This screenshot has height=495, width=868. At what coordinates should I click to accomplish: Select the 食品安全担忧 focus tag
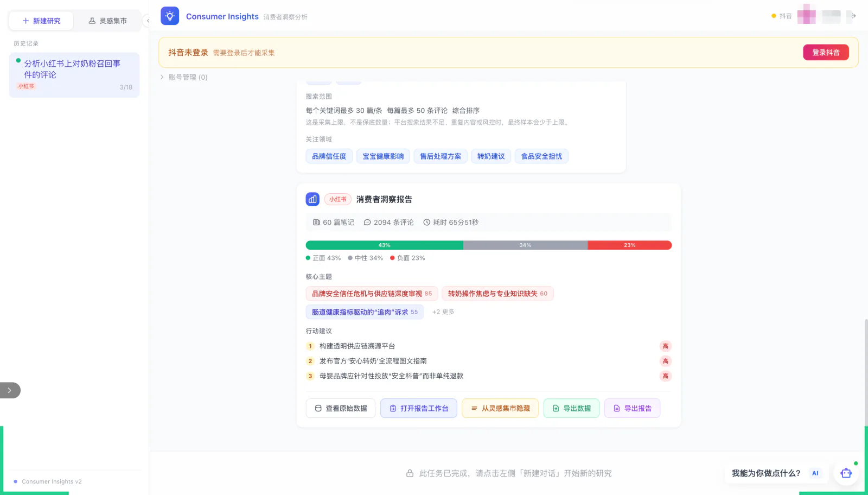[x=541, y=156]
